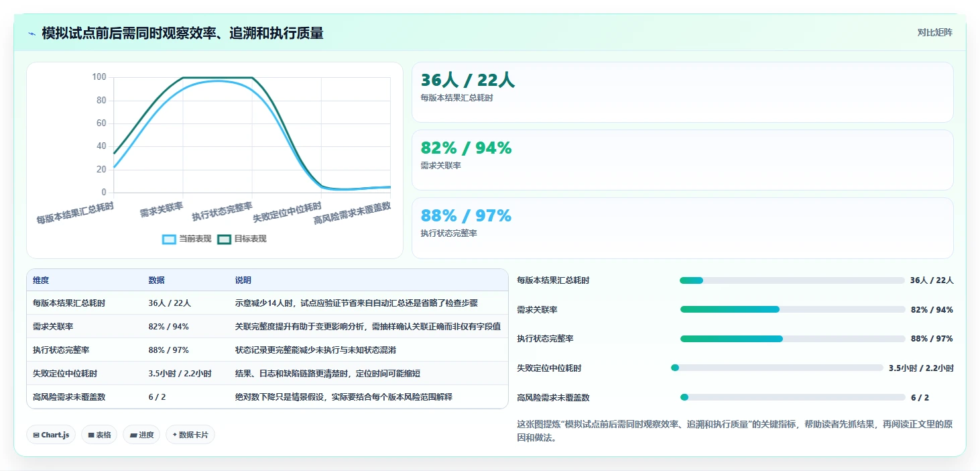This screenshot has height=471, width=980.
Task: Select the 高风险需求未覆盖数 progress bar
Action: click(793, 397)
